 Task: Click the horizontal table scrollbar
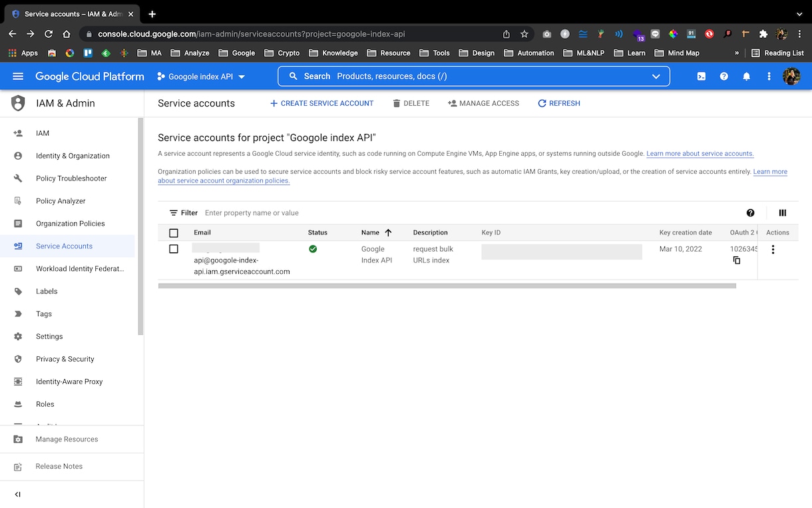click(447, 286)
